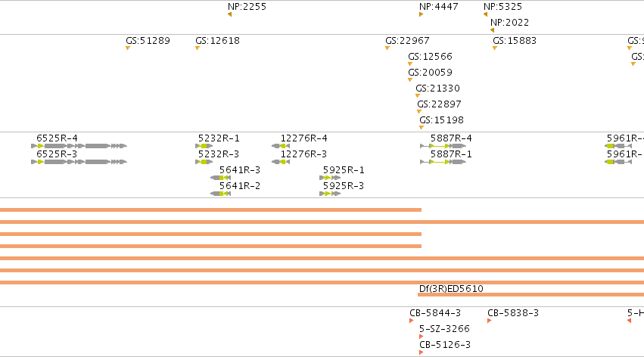The width and height of the screenshot is (644, 357).
Task: Click the GS:15198 label
Action: (441, 120)
